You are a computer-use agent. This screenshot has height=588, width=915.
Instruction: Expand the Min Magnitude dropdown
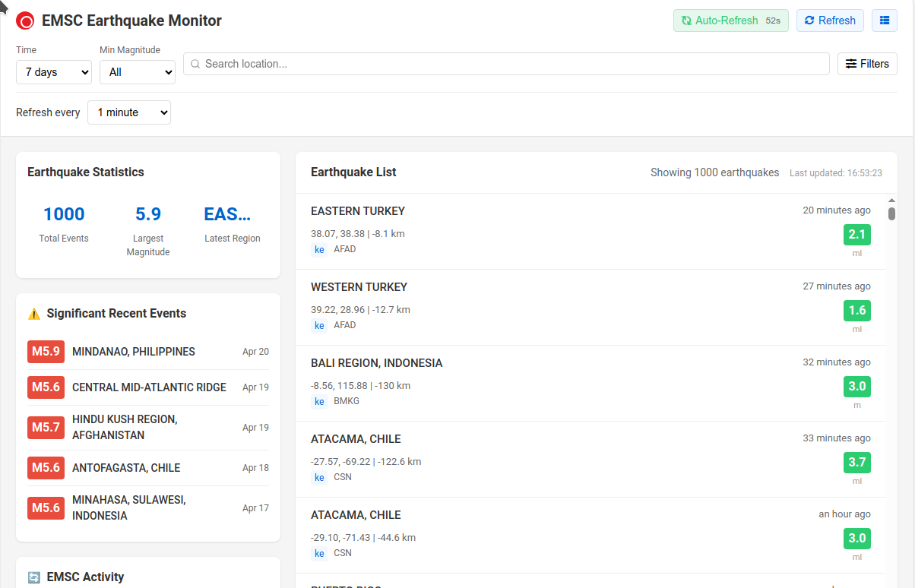138,72
